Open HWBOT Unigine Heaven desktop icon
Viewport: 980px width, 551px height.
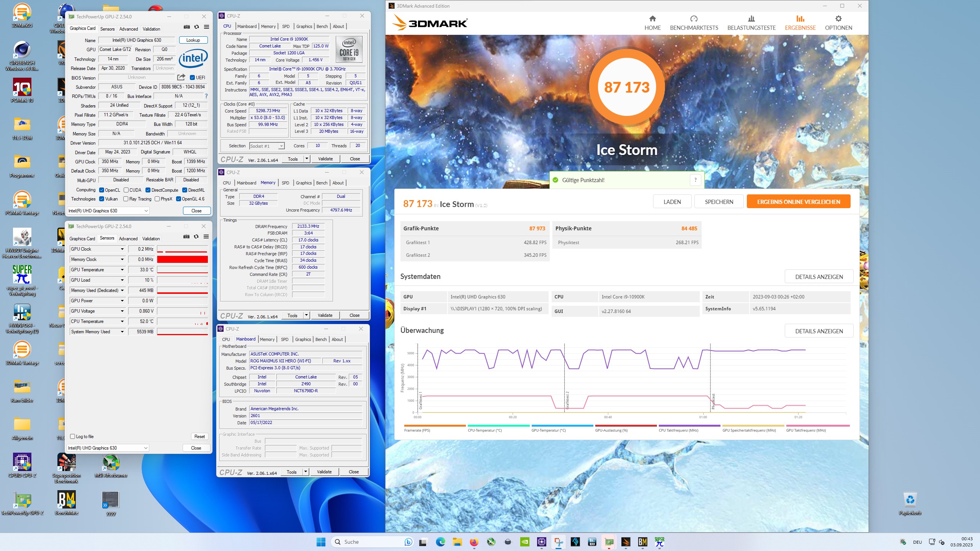[x=22, y=243]
